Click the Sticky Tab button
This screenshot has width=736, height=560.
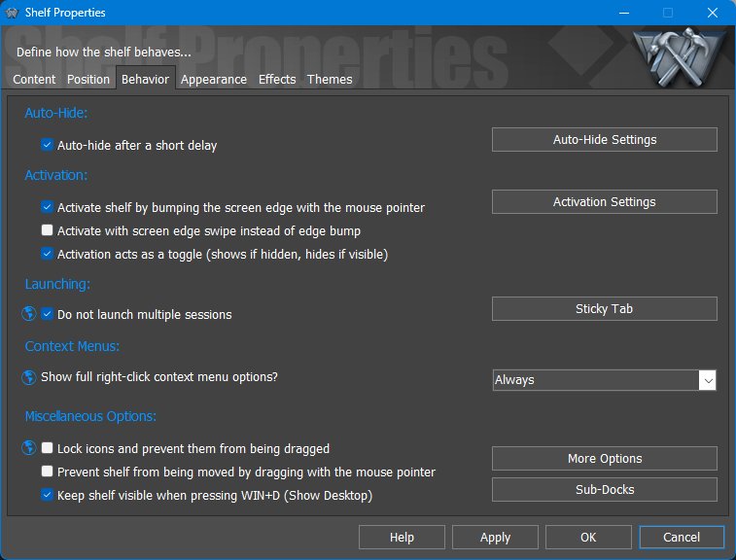(x=605, y=309)
